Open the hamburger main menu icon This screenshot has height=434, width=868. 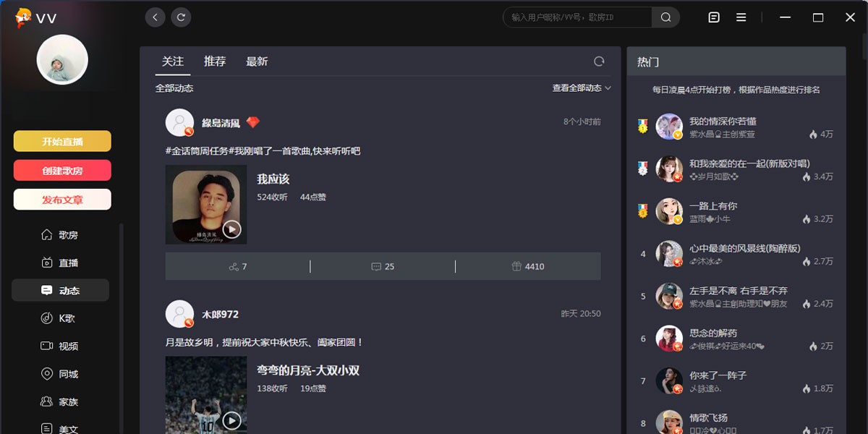tap(741, 17)
